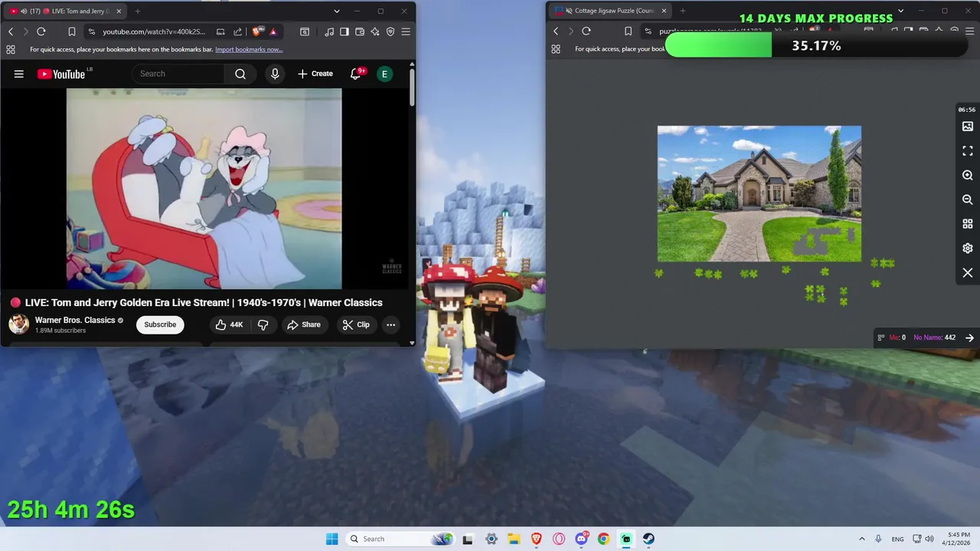Click the Create button on YouTube

coord(315,74)
